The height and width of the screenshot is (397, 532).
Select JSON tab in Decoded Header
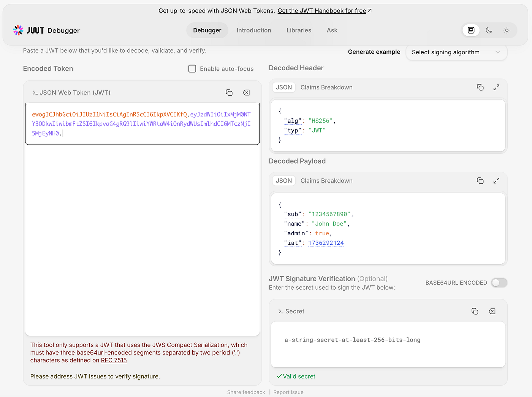284,87
